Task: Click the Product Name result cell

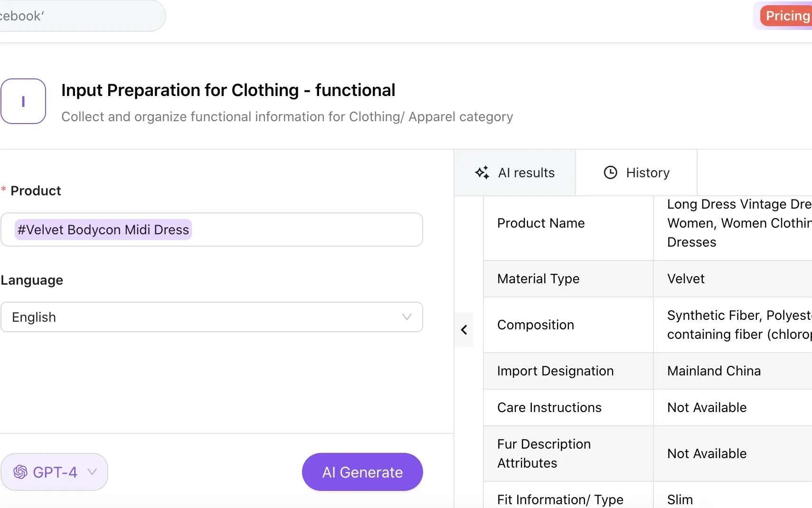Action: point(736,223)
